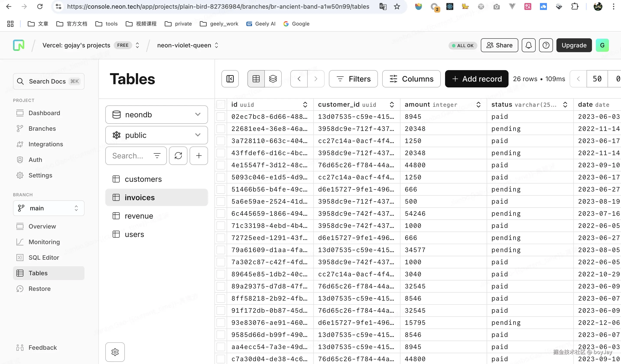Open SQL Editor in sidebar
This screenshot has height=364, width=621.
click(x=44, y=258)
